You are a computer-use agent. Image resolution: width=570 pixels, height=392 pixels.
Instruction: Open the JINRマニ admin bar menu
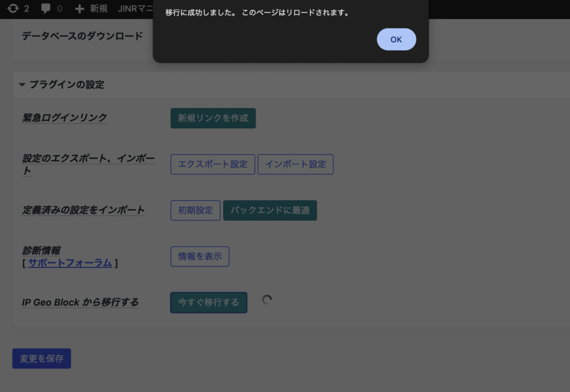pyautogui.click(x=135, y=9)
